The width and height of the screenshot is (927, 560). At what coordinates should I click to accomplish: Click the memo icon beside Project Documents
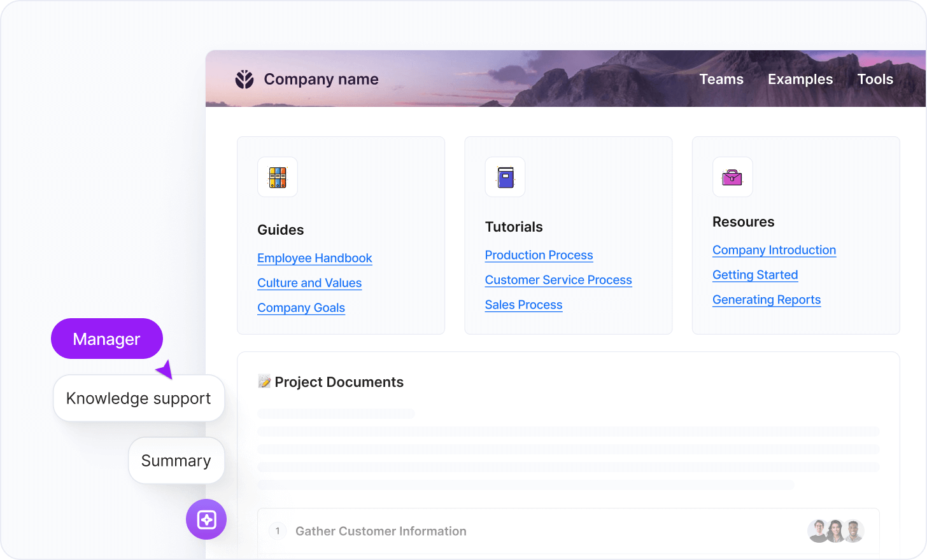coord(264,382)
